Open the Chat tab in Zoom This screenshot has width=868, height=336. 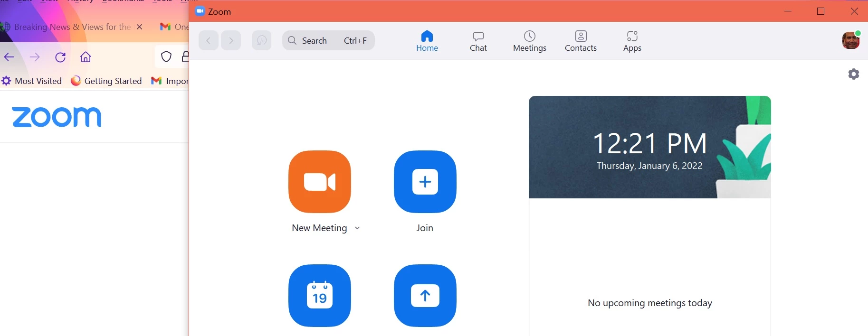(478, 41)
